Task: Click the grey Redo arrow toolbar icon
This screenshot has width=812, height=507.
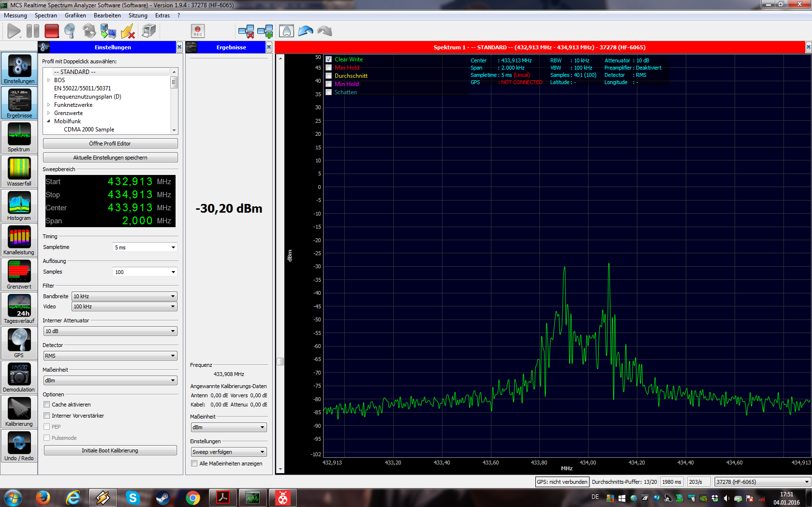Action: point(325,31)
